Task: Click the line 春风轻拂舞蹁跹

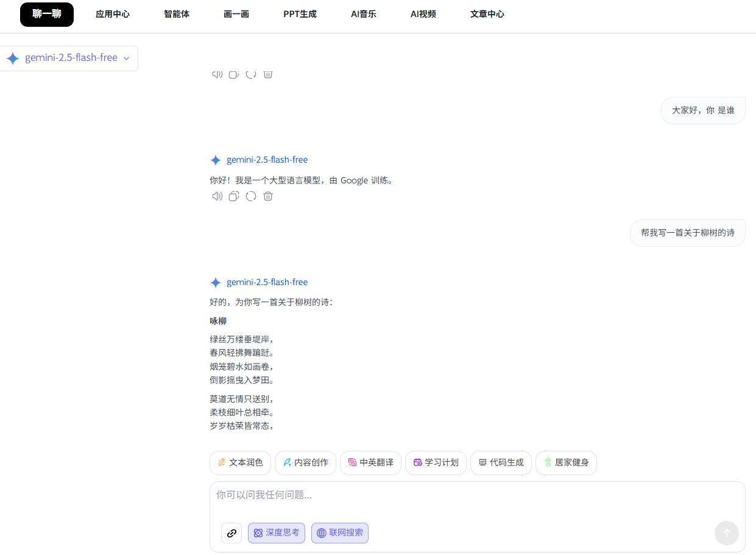Action: (x=242, y=353)
